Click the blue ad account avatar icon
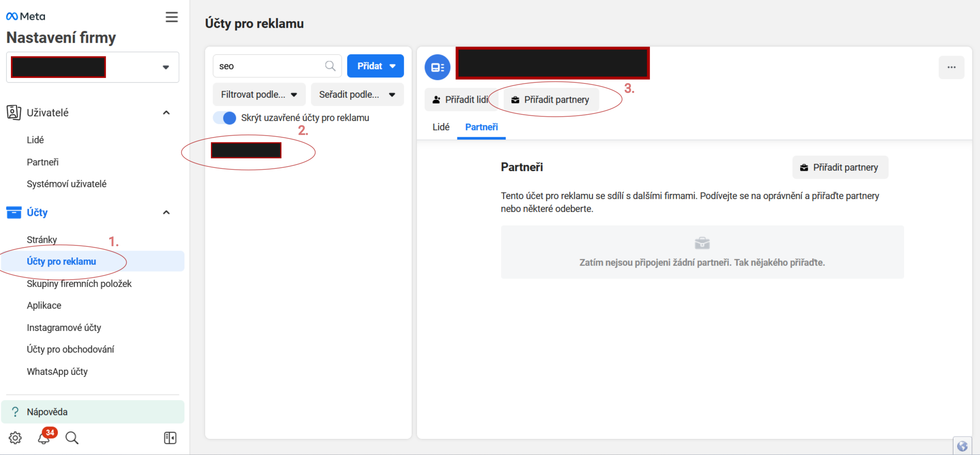Screen dimensions: 980x455 tap(437, 67)
